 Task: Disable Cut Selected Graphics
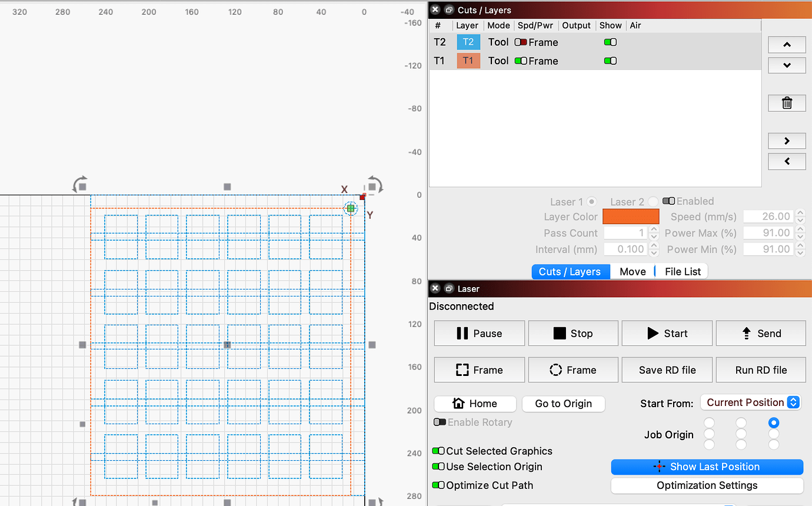439,451
